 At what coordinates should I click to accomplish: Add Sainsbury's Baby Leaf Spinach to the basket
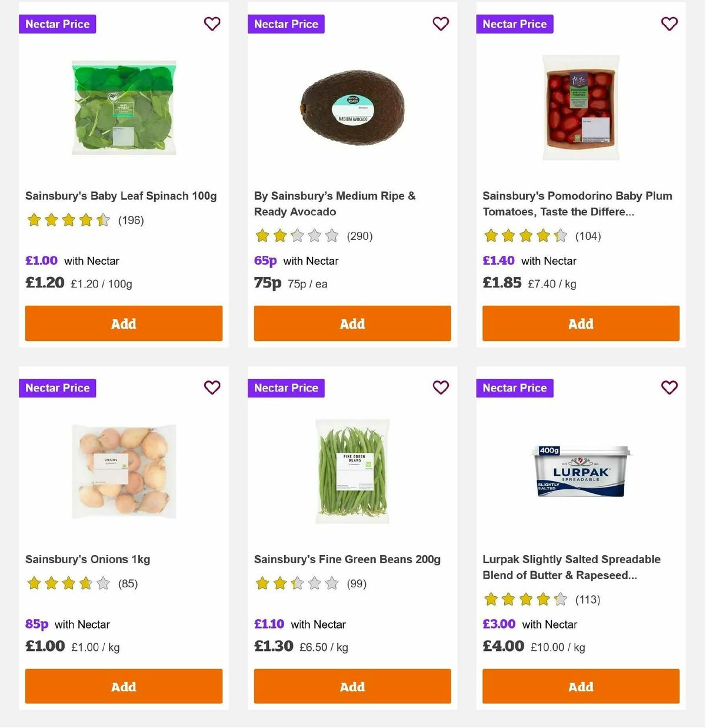[124, 323]
